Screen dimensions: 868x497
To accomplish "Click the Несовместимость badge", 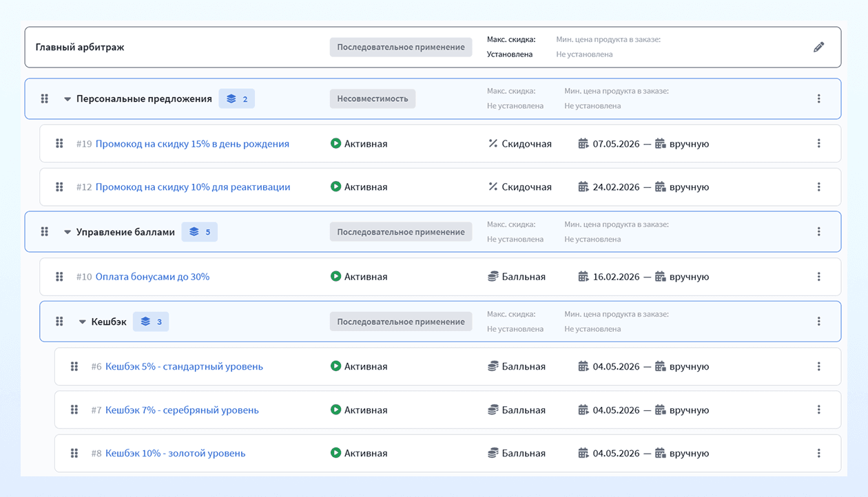I will (x=373, y=98).
